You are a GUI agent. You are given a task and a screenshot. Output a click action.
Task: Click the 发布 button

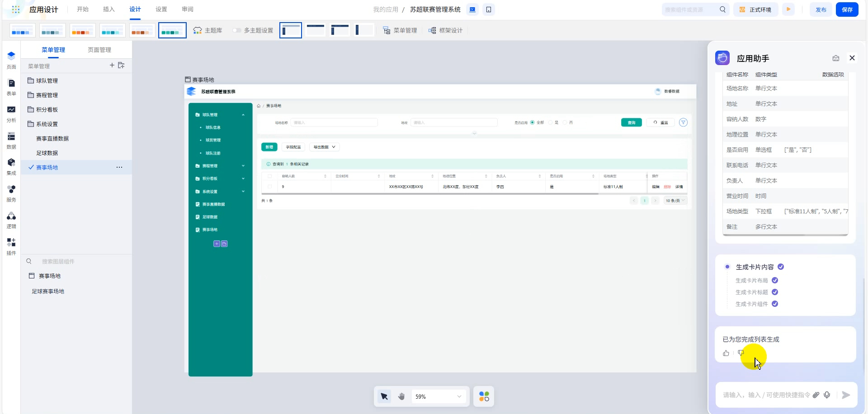pos(821,9)
